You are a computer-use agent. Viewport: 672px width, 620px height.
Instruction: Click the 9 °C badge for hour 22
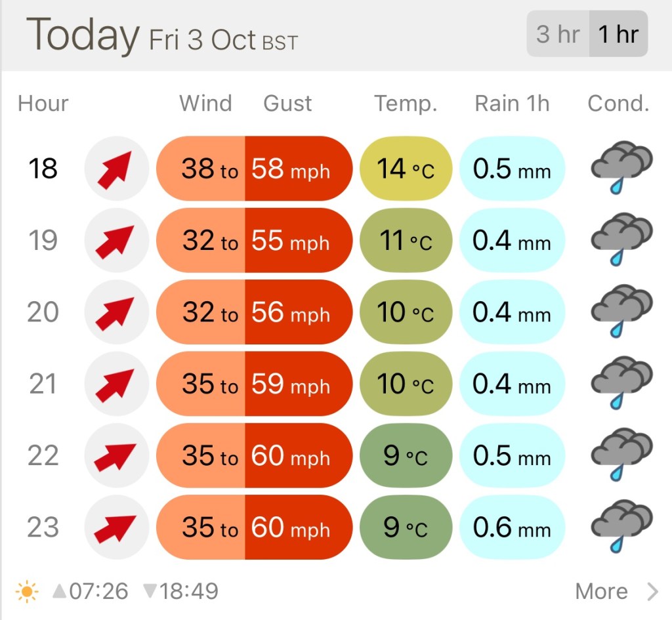coord(406,455)
